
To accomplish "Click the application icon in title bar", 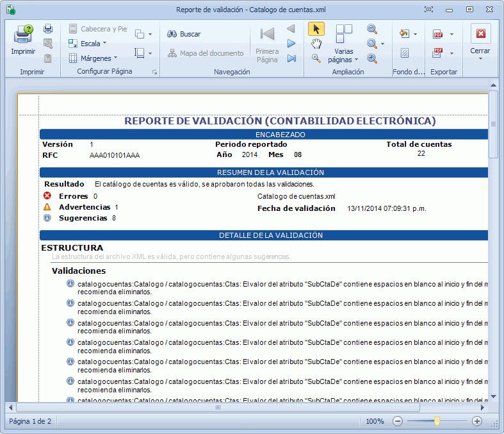I will click(x=11, y=10).
